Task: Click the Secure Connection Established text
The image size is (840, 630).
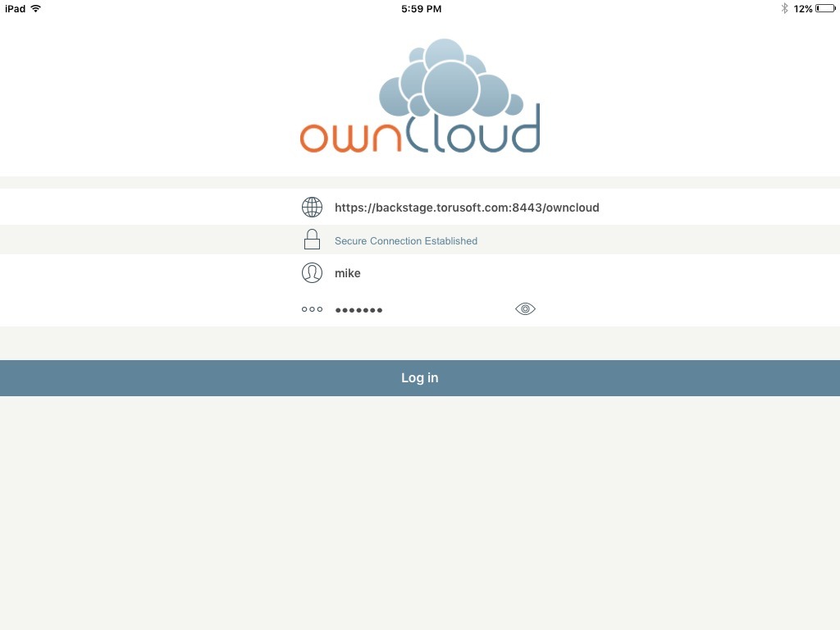Action: 406,241
